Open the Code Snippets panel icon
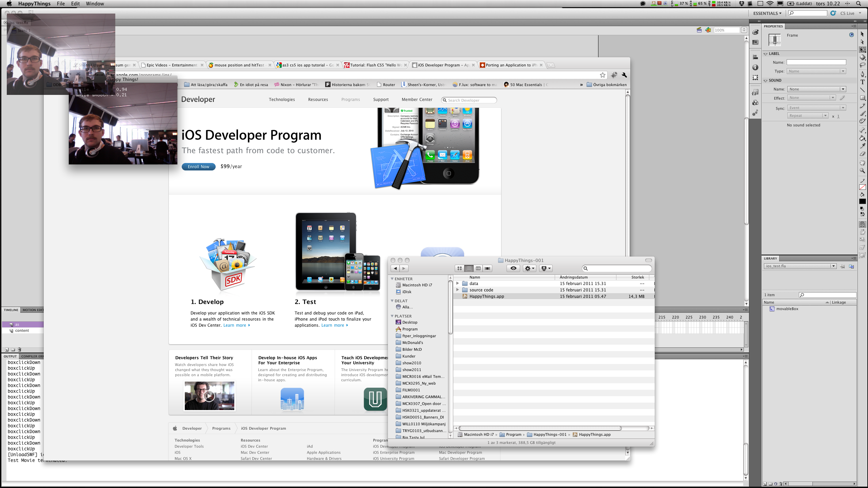 coord(755,93)
